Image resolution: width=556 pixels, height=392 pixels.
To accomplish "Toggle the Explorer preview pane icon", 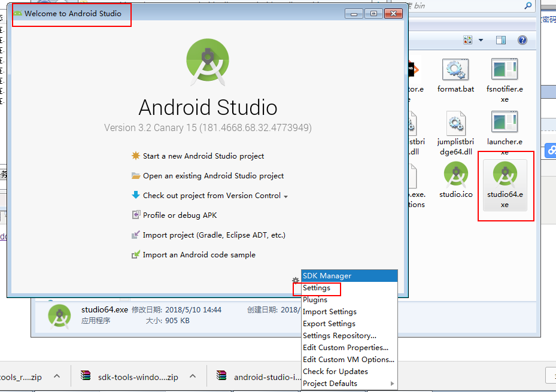I will pyautogui.click(x=501, y=40).
